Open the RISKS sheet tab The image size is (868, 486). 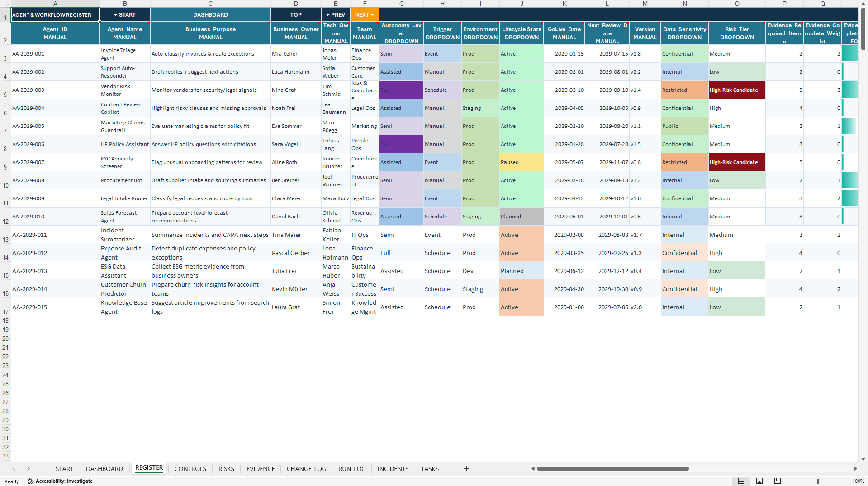pyautogui.click(x=226, y=469)
